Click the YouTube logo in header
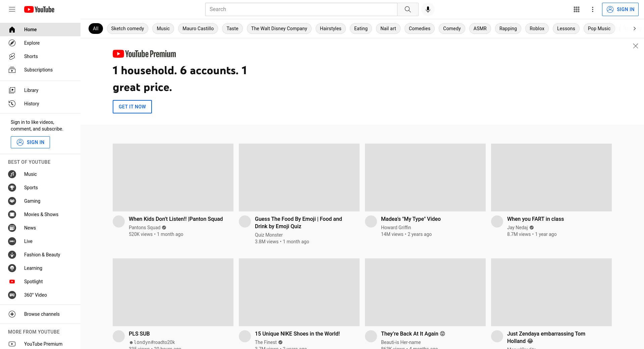Image resolution: width=644 pixels, height=349 pixels. [x=39, y=9]
